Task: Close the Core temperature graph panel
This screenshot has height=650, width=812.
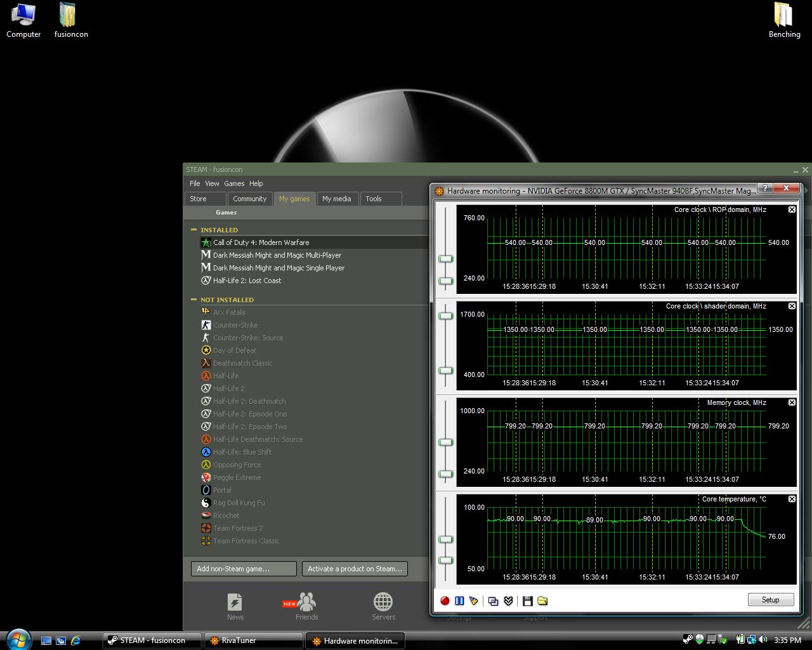Action: (792, 499)
